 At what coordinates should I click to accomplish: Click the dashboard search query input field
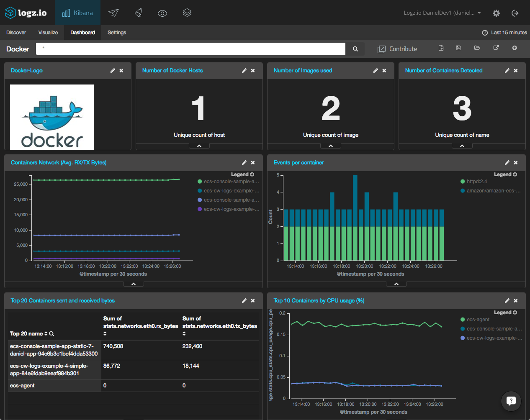point(190,49)
